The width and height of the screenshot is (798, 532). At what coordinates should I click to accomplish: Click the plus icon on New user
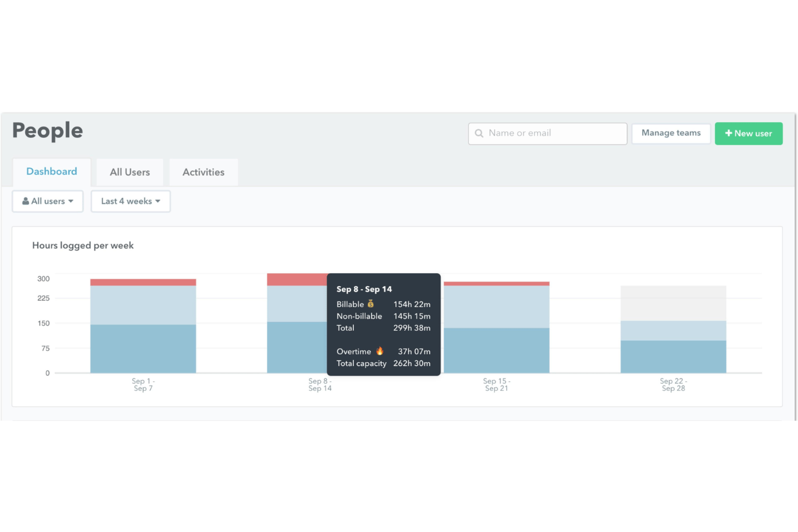[x=728, y=133]
